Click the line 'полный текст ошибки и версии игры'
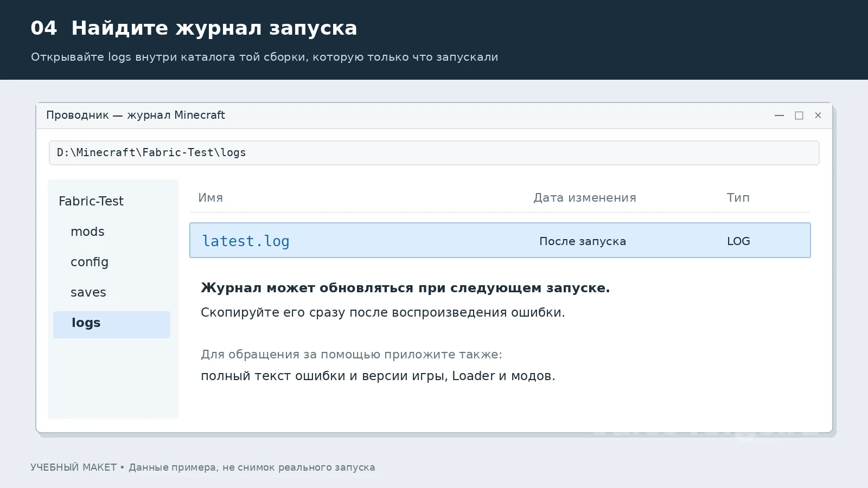 coord(324,376)
